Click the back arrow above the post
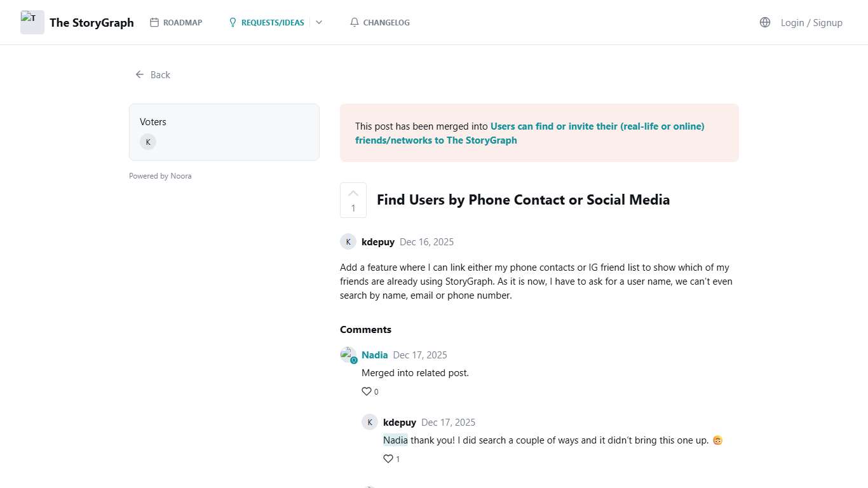 (x=140, y=74)
